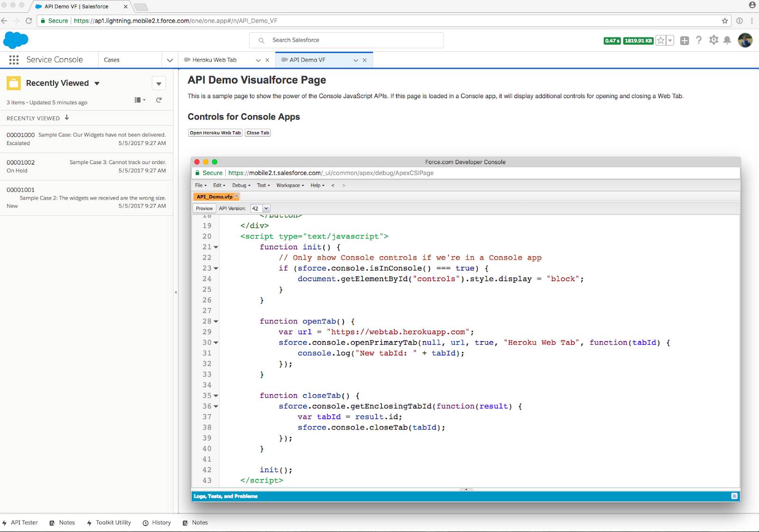
Task: Open the App Launcher grid icon
Action: [x=14, y=60]
